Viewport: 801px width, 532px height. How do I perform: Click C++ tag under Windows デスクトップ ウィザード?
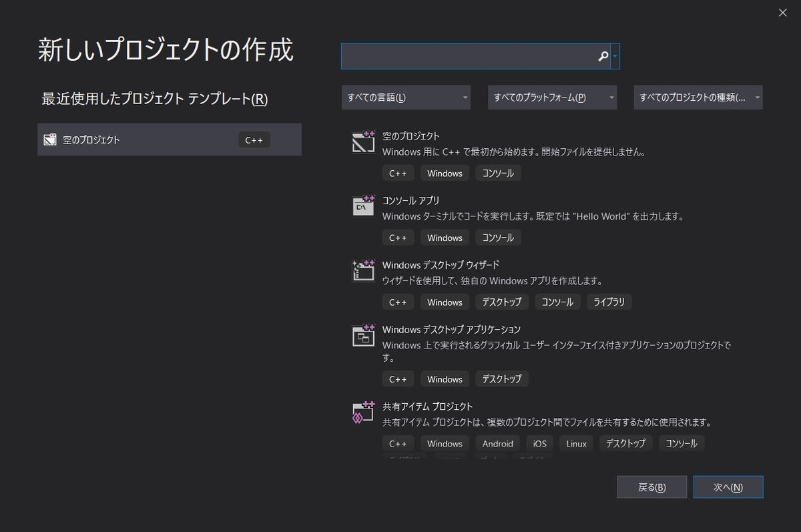[398, 302]
